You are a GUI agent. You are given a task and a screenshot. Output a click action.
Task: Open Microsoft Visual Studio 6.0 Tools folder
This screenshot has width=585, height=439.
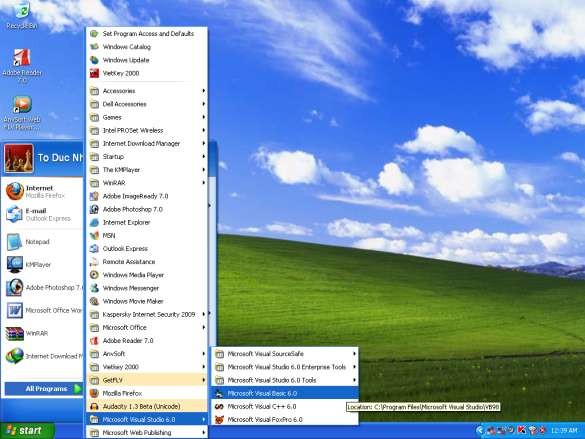285,380
